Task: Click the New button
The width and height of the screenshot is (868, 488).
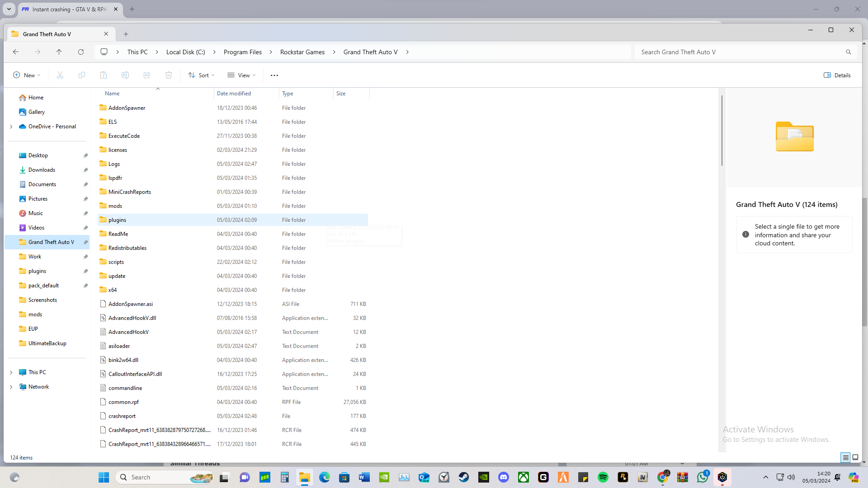Action: (27, 75)
